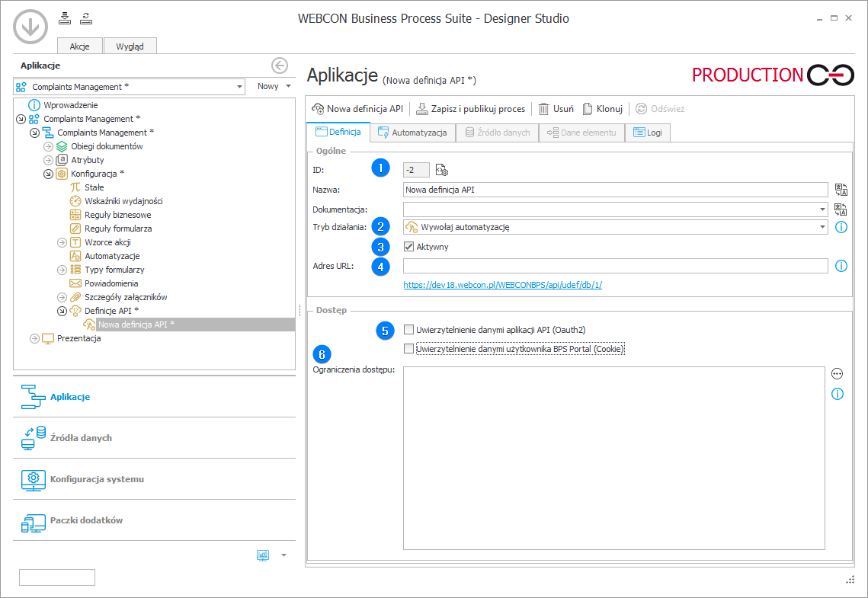Open the Nowy dropdown menu

tap(274, 86)
